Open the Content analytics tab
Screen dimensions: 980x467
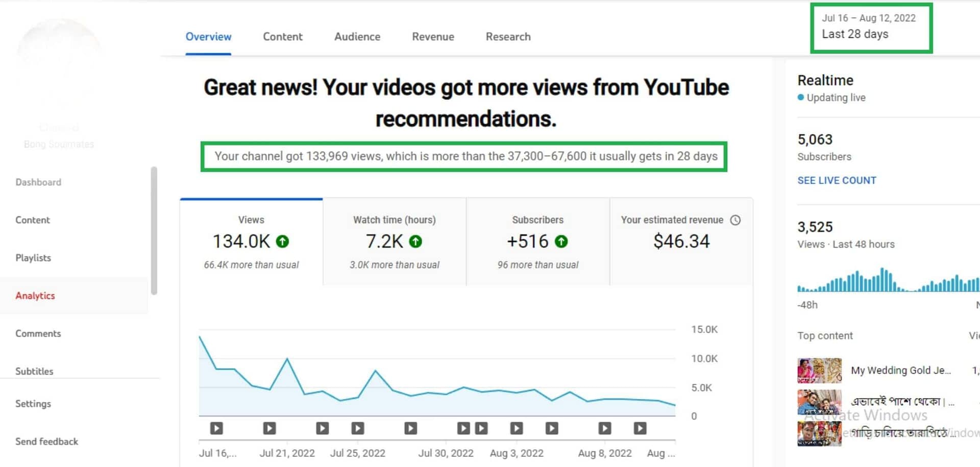point(283,37)
